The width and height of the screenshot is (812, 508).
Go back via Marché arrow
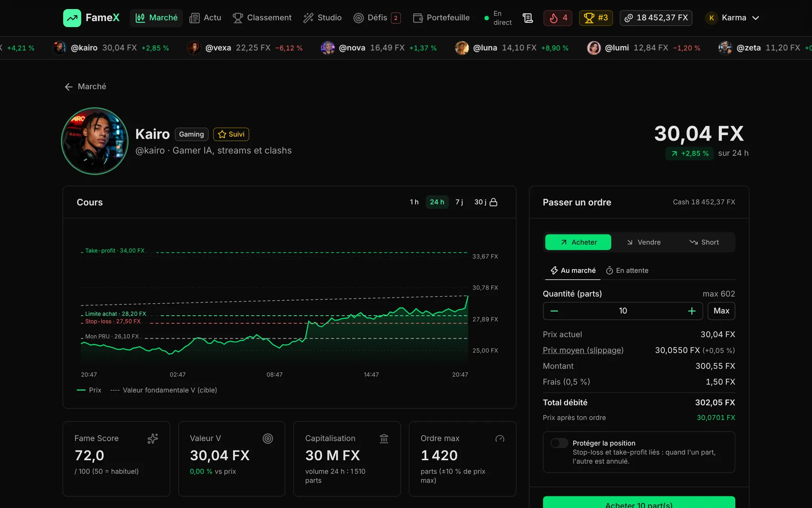[x=85, y=87]
